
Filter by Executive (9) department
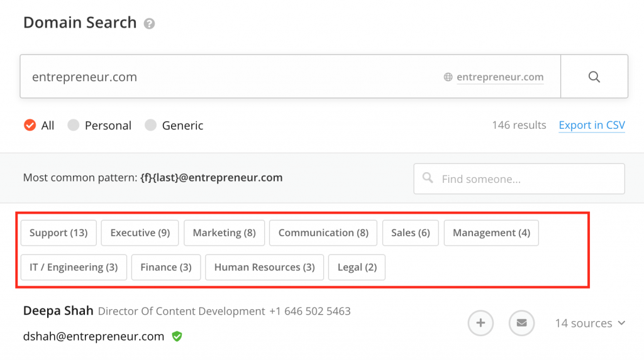point(140,232)
